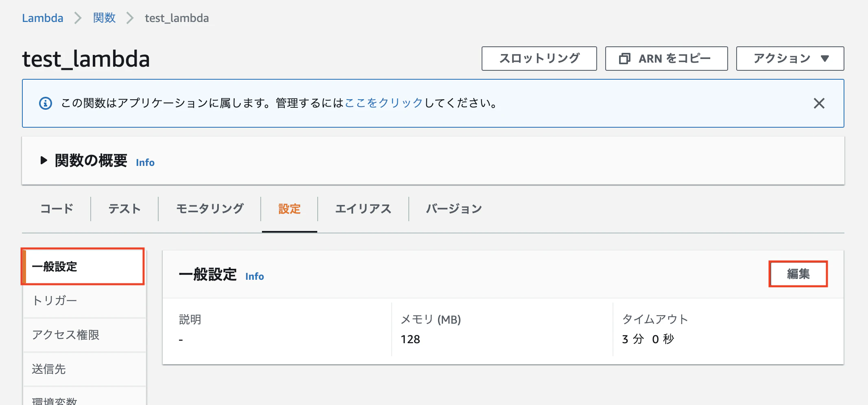This screenshot has width=868, height=405.
Task: Select 一般設定 in the side menu
Action: (83, 267)
